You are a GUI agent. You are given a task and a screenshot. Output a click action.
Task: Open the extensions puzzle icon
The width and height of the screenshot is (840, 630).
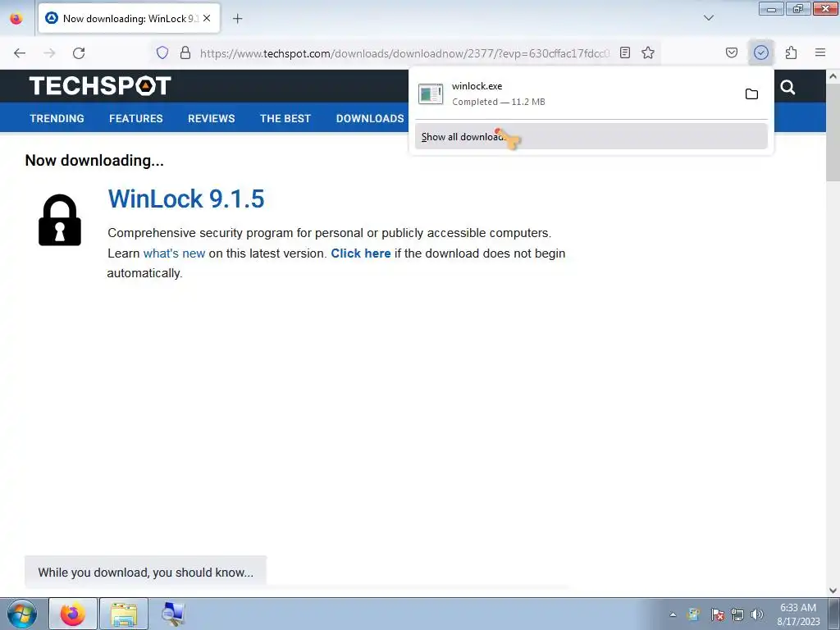(x=791, y=52)
